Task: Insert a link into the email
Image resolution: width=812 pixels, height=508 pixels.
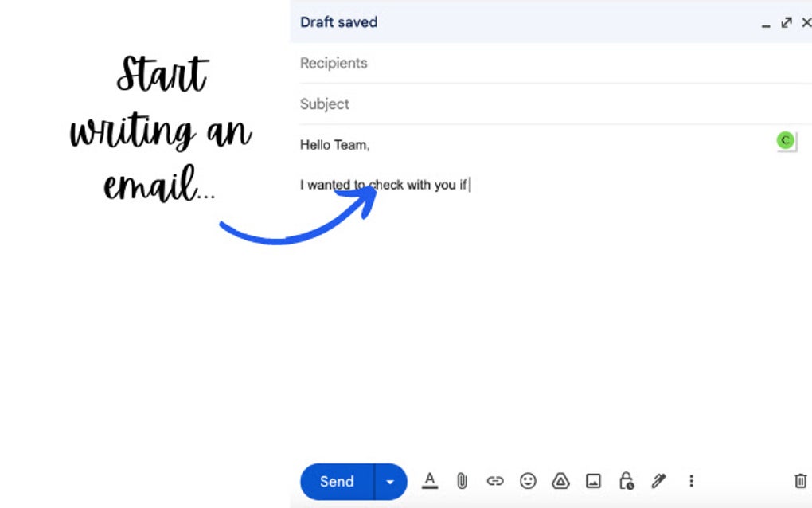Action: (x=495, y=481)
